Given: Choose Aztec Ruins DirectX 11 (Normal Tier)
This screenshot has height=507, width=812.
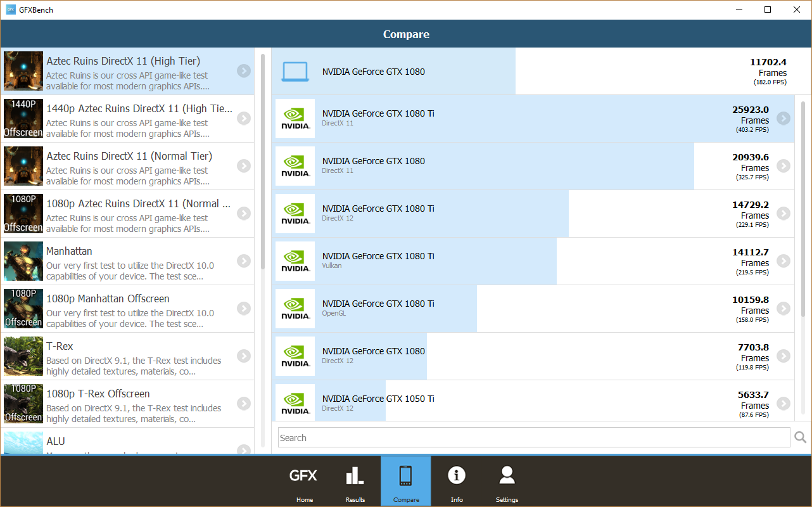Looking at the screenshot, I should (x=129, y=157).
